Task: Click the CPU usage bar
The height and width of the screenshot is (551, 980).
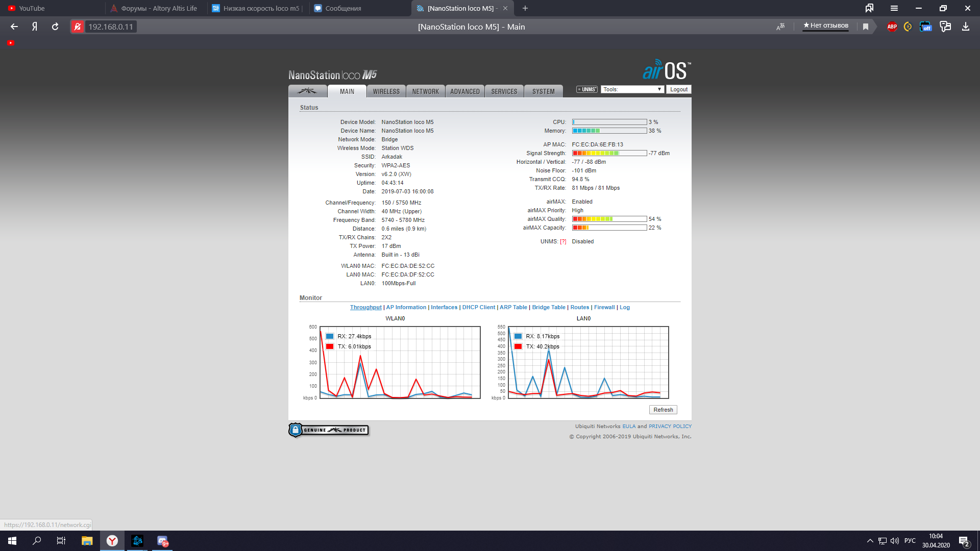Action: pos(609,122)
